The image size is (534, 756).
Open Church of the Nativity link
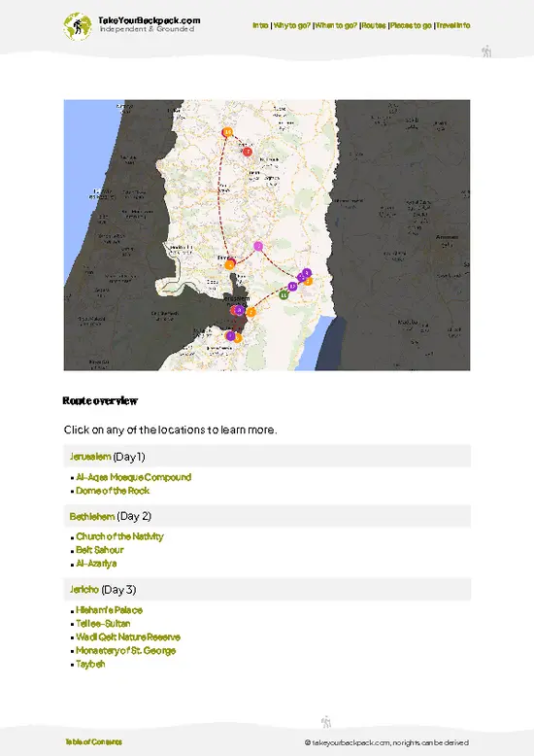(x=119, y=536)
